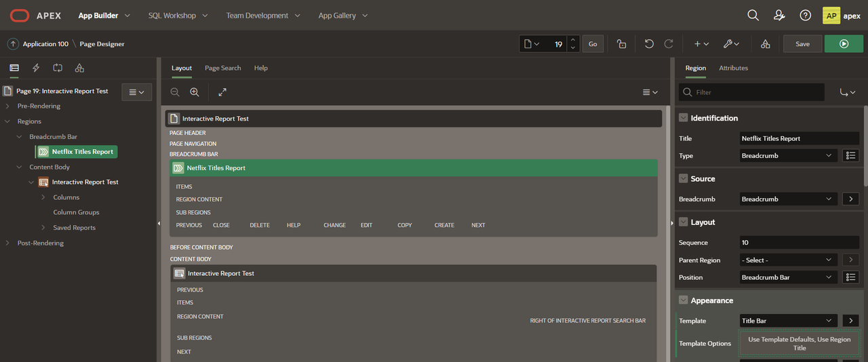The height and width of the screenshot is (362, 868).
Task: Collapse the Breadcrumb Bar tree node
Action: click(20, 137)
